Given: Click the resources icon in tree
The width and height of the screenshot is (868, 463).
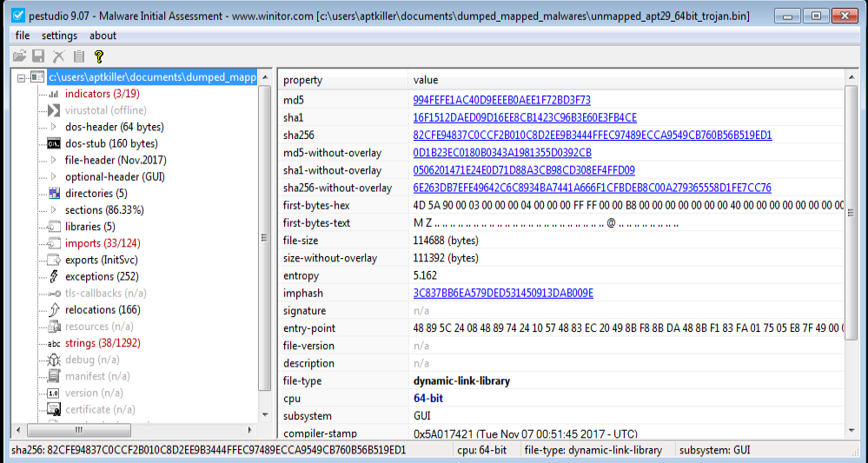Looking at the screenshot, I should (54, 327).
